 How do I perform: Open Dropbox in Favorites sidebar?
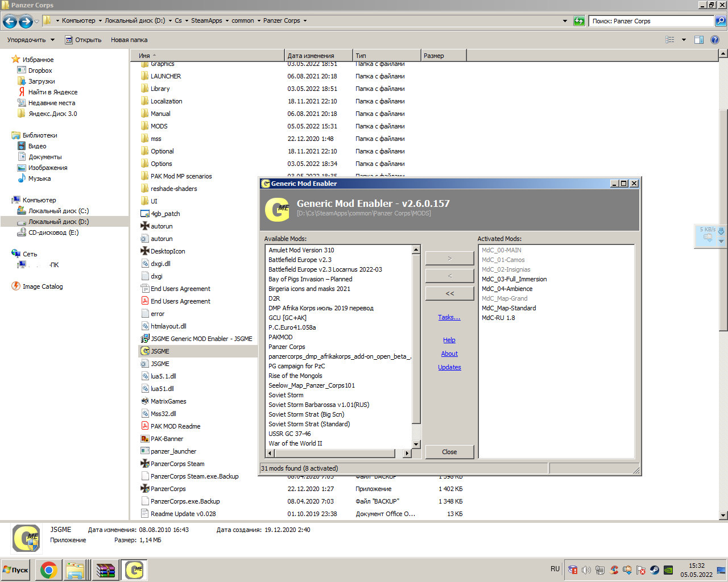point(40,70)
